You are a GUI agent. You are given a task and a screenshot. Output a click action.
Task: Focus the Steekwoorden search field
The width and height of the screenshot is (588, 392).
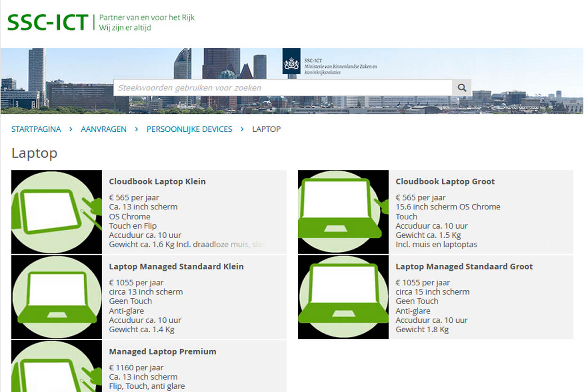click(283, 88)
